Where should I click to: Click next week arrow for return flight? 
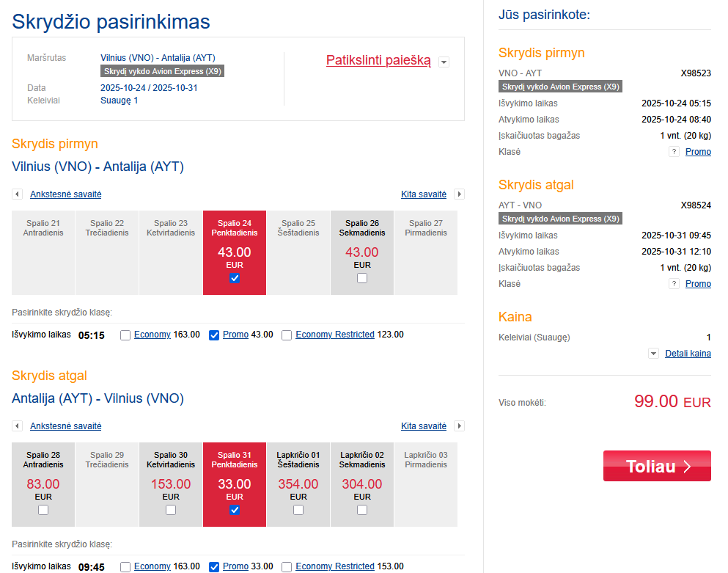(x=459, y=426)
